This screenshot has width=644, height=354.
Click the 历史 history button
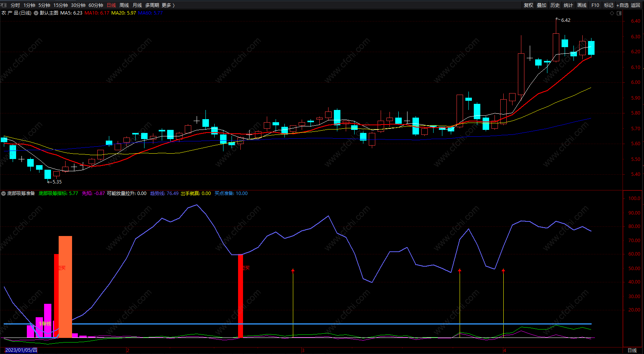click(x=555, y=5)
